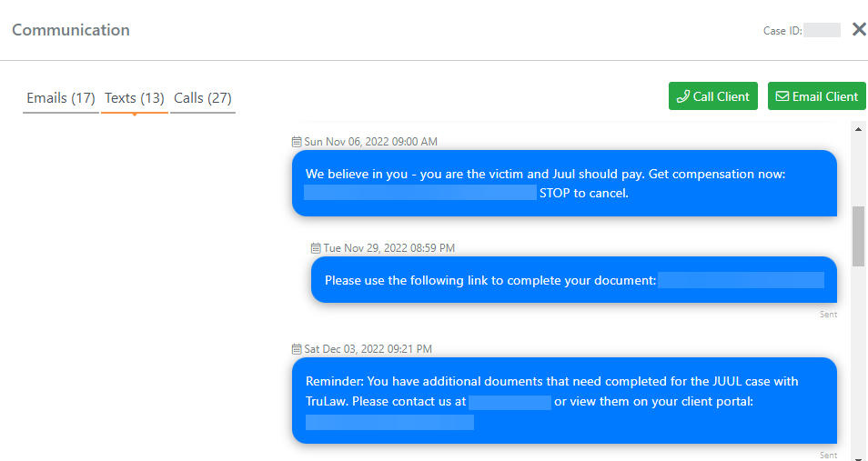The width and height of the screenshot is (868, 461).
Task: Click the phone icon in Call Client
Action: coord(683,96)
